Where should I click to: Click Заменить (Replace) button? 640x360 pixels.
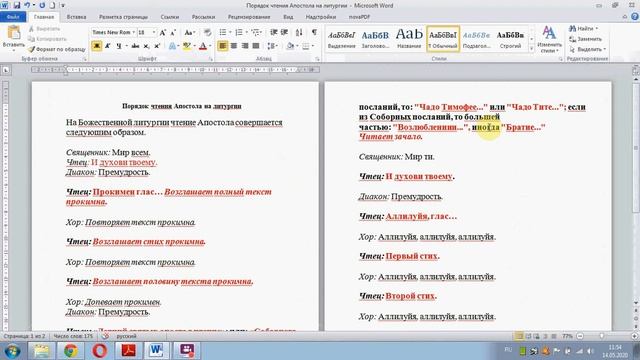tap(586, 39)
